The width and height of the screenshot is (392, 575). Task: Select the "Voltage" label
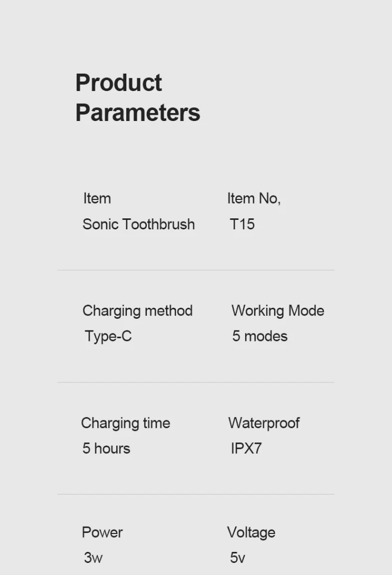[251, 532]
